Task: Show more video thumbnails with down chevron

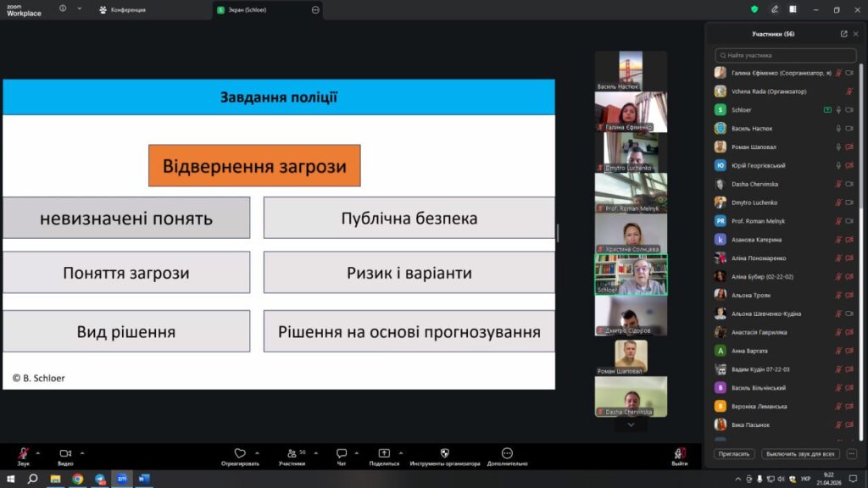Action: (630, 424)
